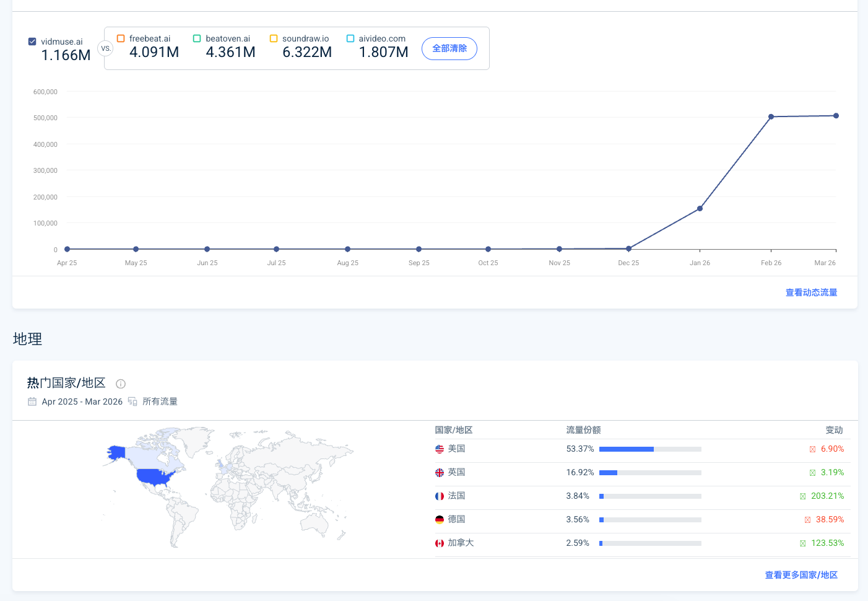868x601 pixels.
Task: Click the info icon beside 热门国家/地区
Action: [x=121, y=384]
